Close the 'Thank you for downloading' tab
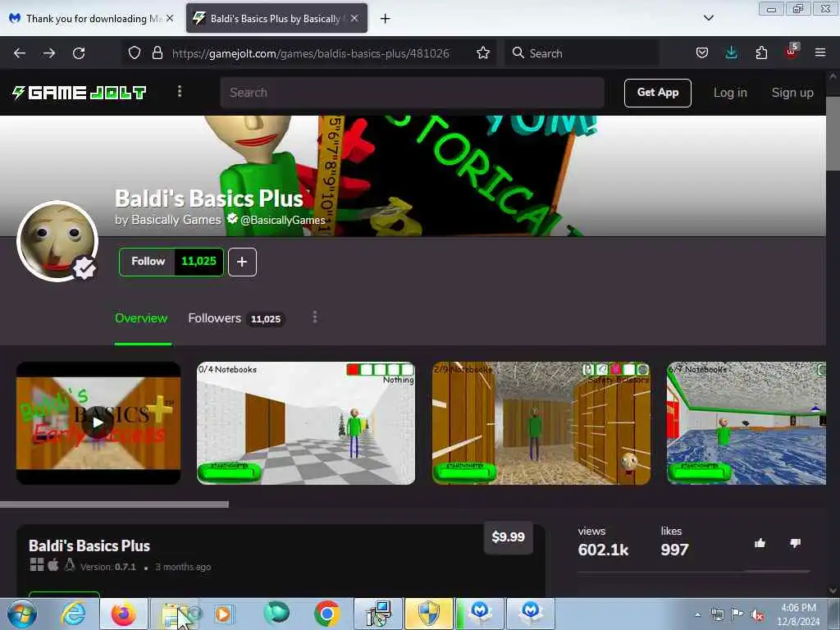Image resolution: width=840 pixels, height=630 pixels. tap(169, 18)
